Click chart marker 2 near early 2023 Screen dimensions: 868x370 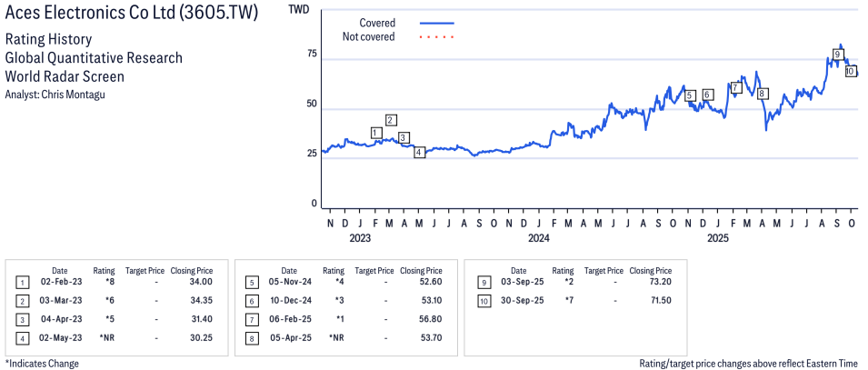pyautogui.click(x=391, y=120)
